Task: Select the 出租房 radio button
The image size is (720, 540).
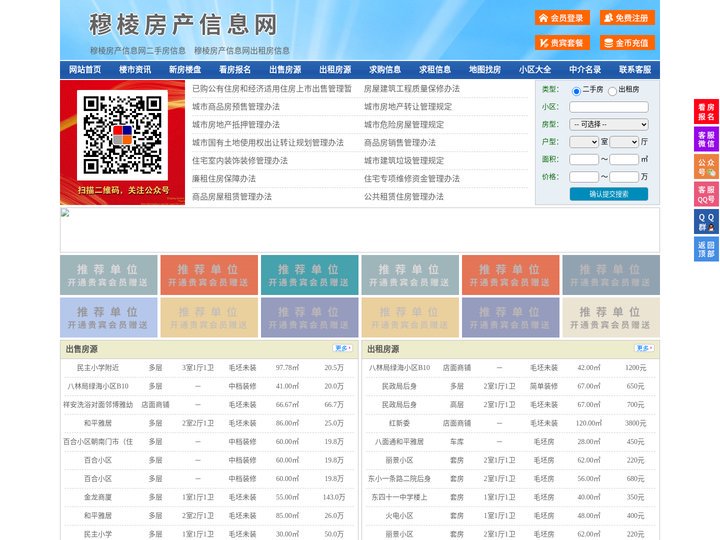Action: click(612, 91)
